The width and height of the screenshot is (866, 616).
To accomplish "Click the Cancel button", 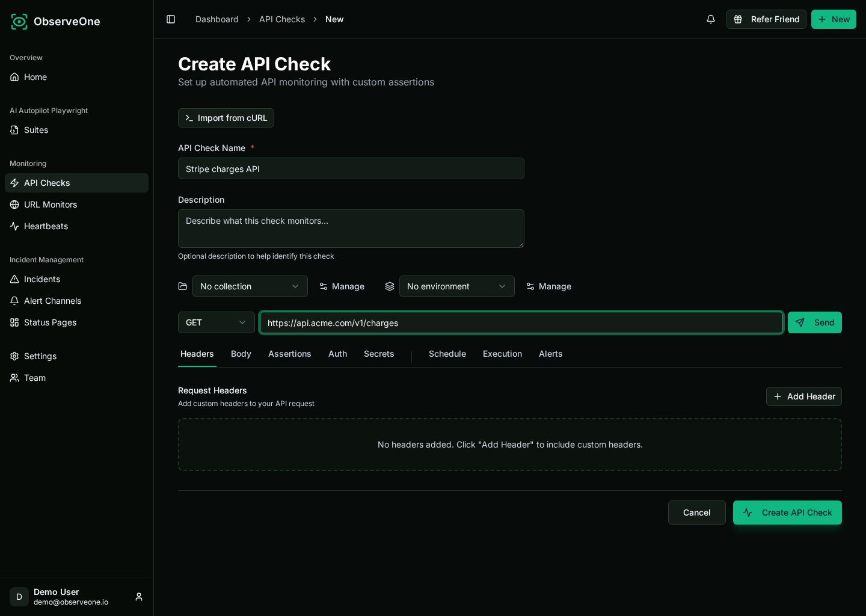I will [697, 513].
